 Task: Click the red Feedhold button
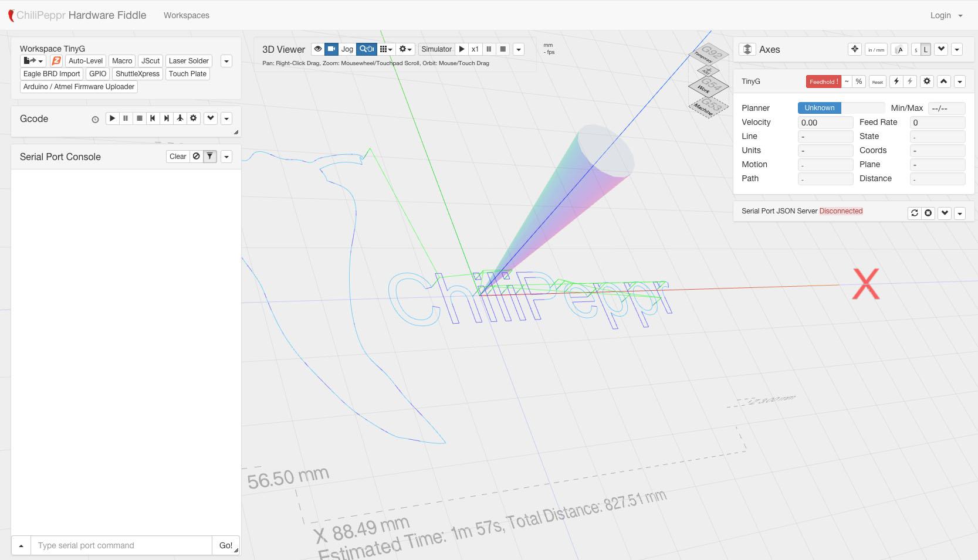point(824,82)
